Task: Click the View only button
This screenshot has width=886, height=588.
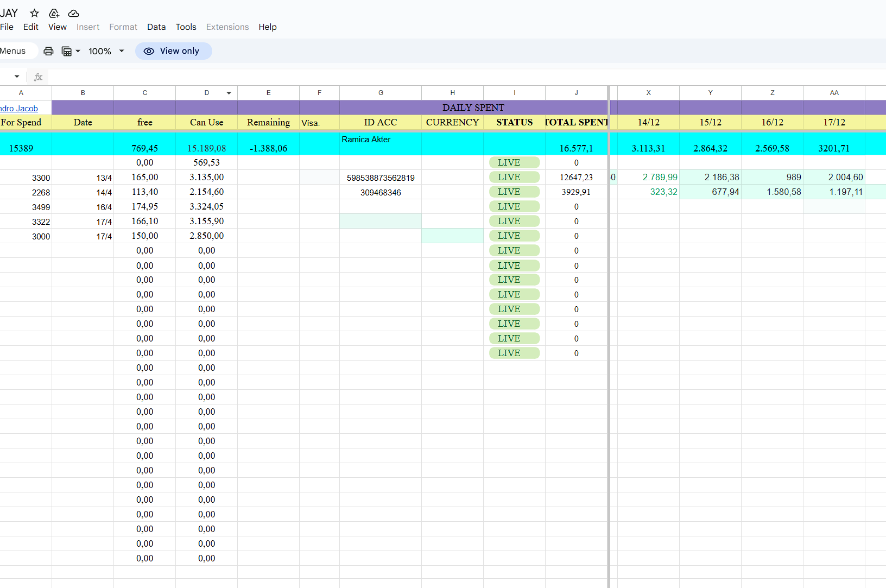Action: click(x=173, y=51)
